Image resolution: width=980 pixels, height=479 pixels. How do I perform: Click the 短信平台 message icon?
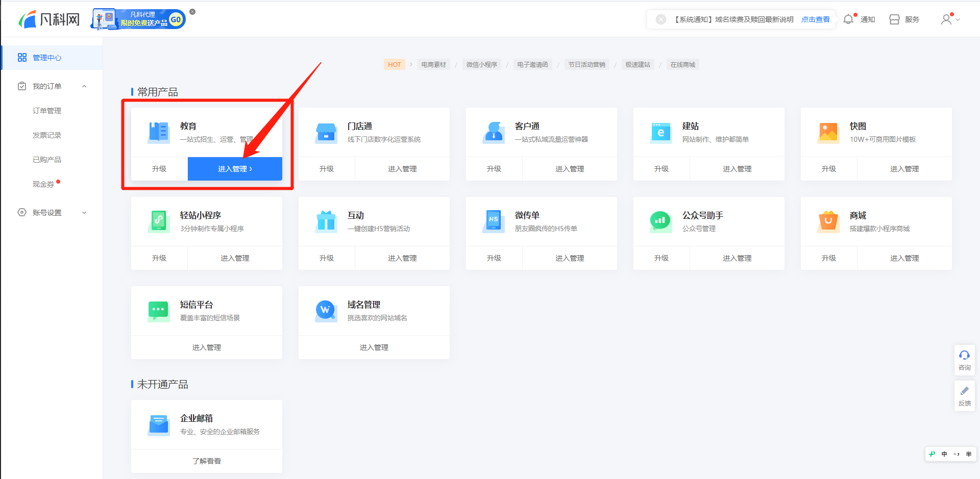[x=159, y=311]
